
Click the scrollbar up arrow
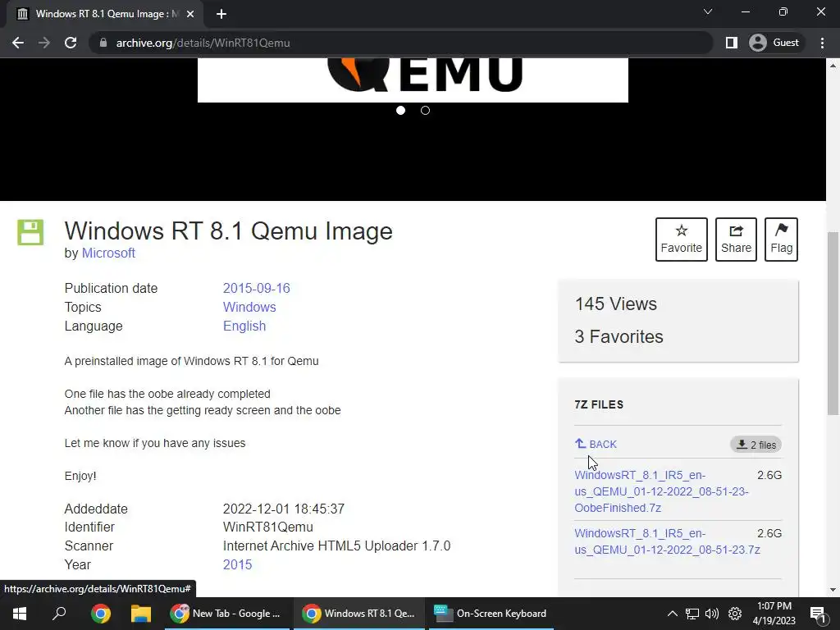click(x=833, y=66)
